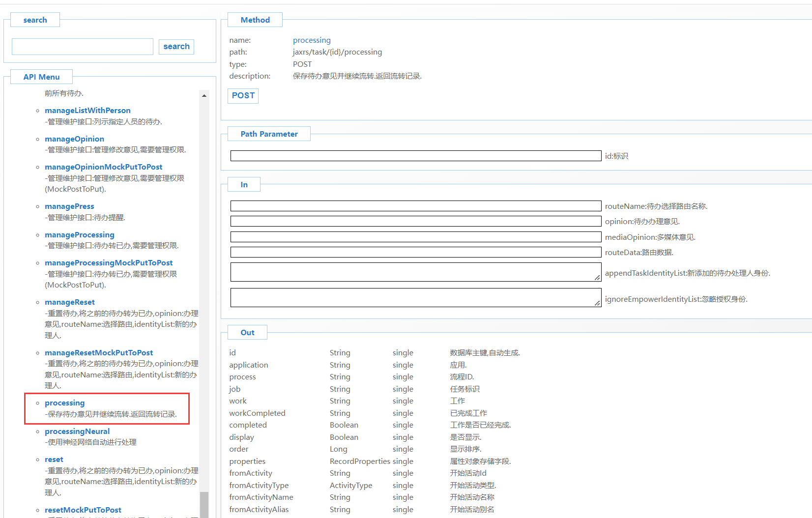The width and height of the screenshot is (812, 518).
Task: Open the manageReset API link
Action: [x=69, y=302]
